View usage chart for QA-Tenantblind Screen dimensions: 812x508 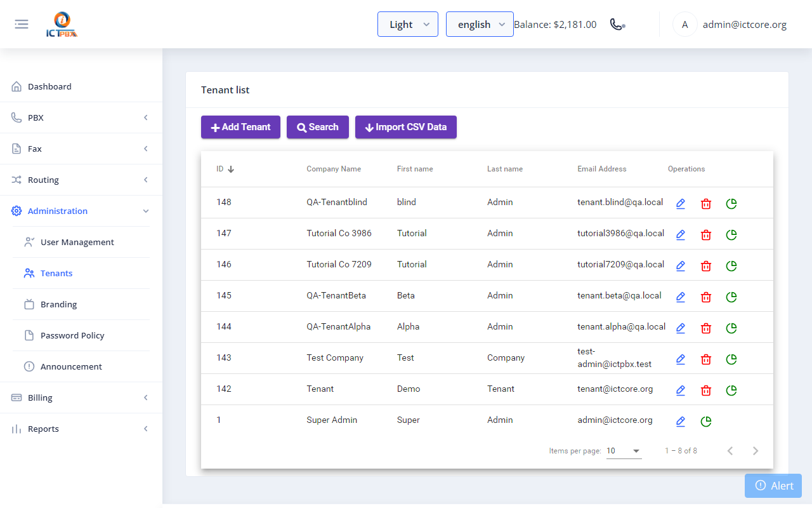click(731, 203)
